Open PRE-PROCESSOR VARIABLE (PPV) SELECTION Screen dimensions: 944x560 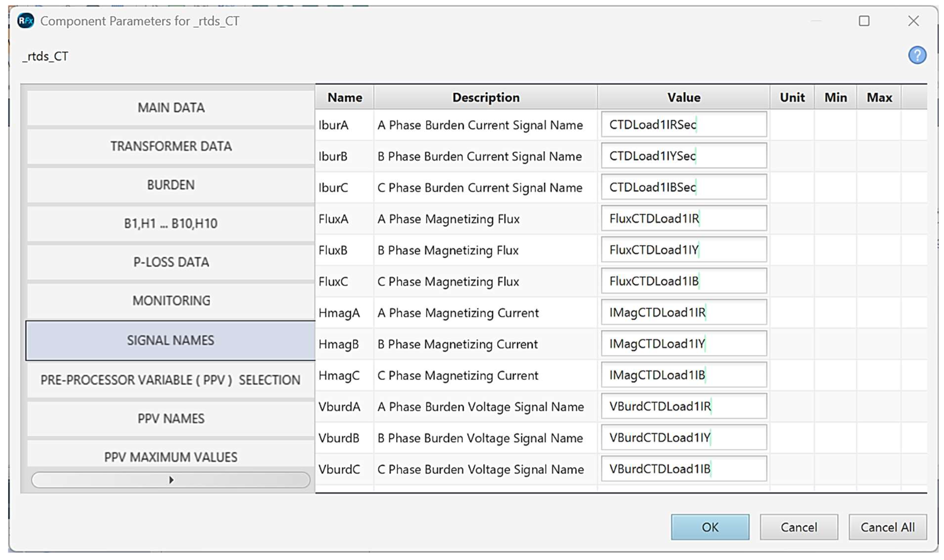(171, 380)
